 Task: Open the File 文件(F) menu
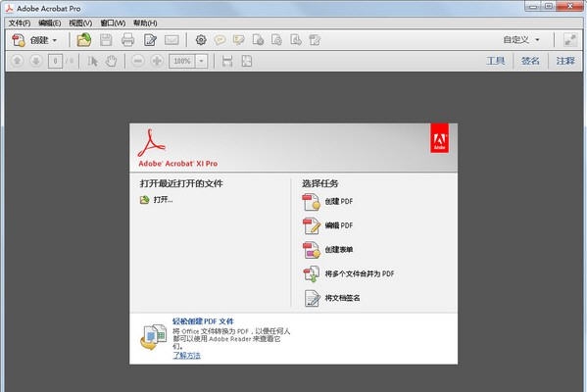click(20, 23)
